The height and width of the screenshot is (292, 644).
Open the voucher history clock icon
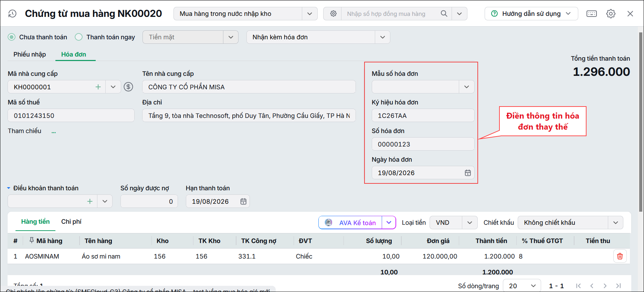12,14
